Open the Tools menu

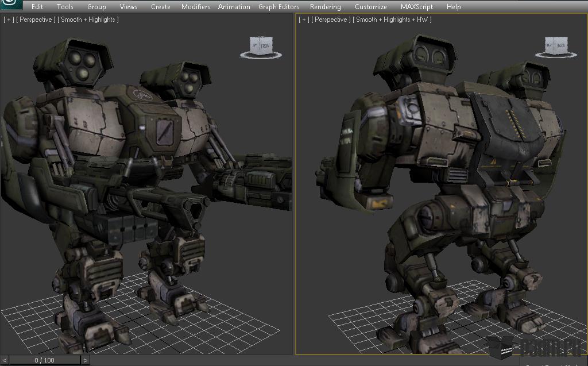click(x=65, y=7)
